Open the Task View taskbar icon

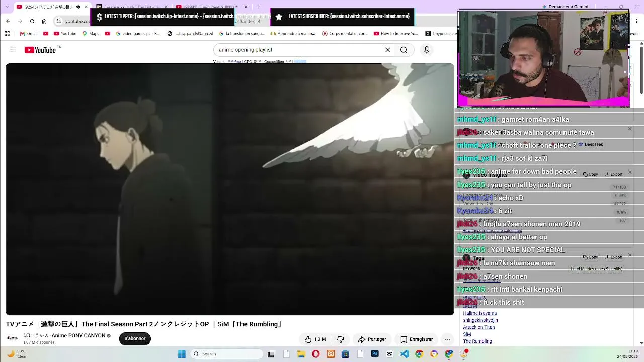[271, 354]
